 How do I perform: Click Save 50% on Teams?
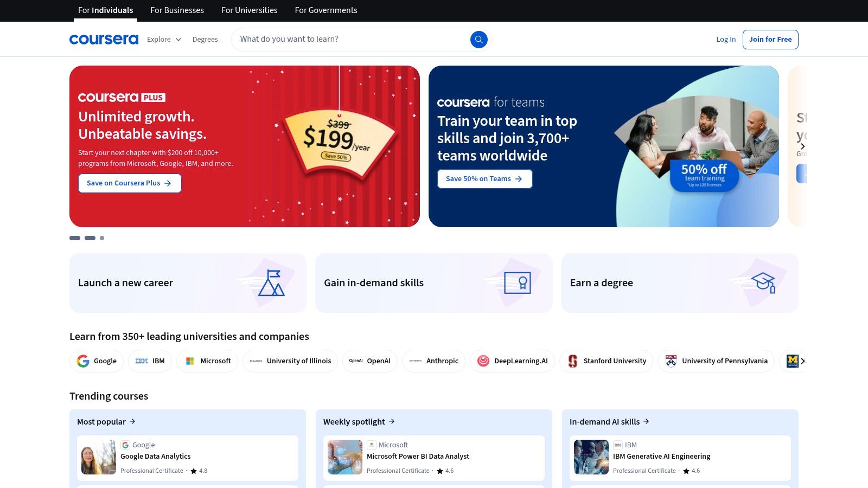484,178
